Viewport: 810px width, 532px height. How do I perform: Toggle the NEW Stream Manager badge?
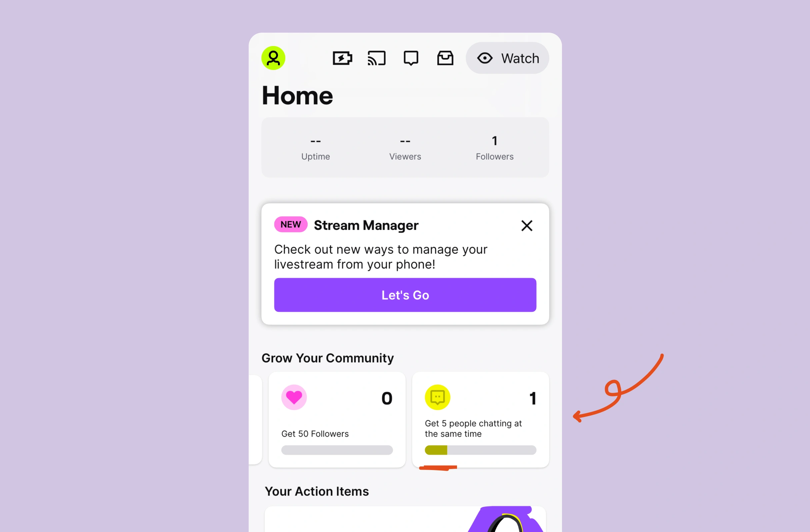pos(290,225)
